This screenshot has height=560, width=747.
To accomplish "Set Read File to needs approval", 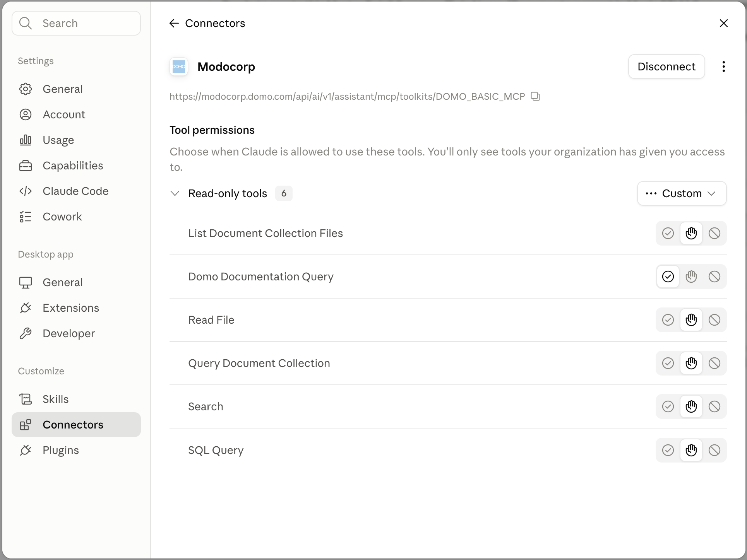I will point(691,320).
